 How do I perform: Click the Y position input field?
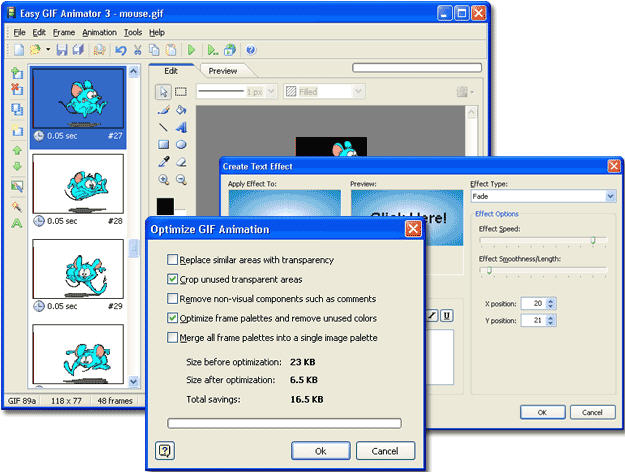click(533, 320)
